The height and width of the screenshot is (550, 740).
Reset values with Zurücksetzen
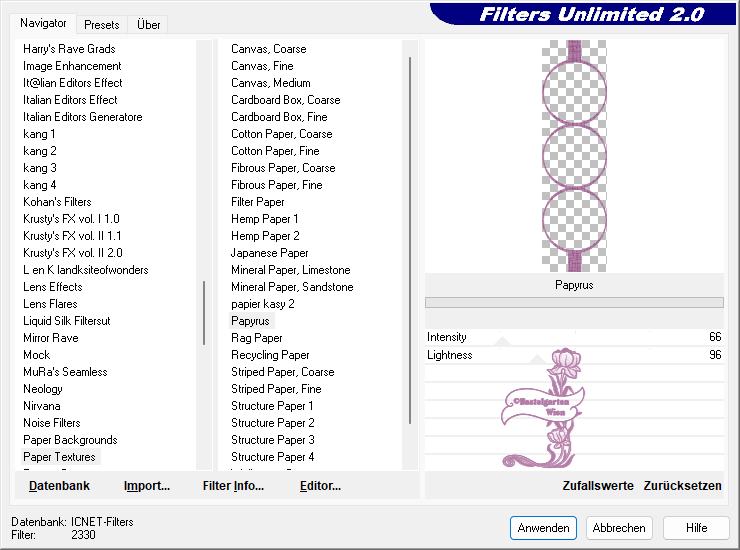coord(682,486)
